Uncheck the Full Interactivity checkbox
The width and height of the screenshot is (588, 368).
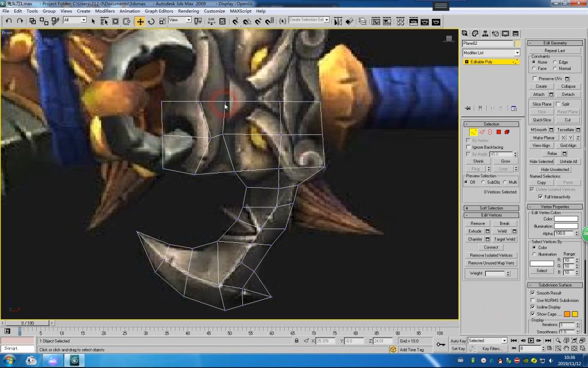(x=540, y=197)
